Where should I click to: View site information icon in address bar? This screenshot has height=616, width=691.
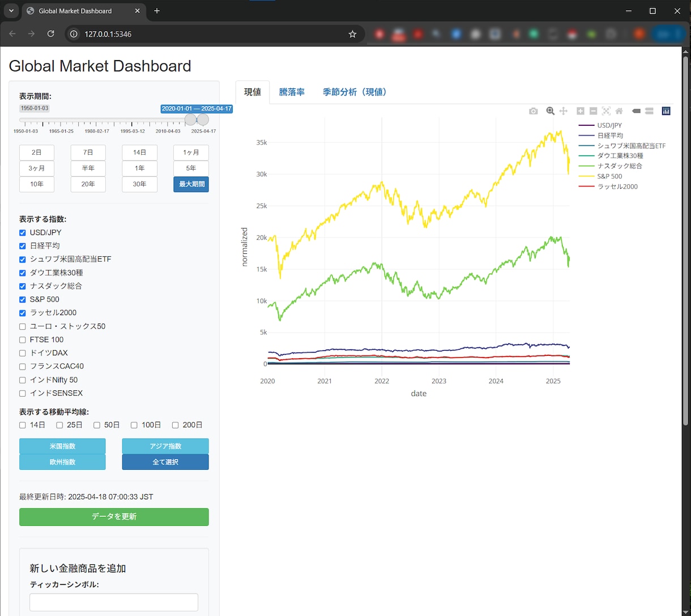74,34
